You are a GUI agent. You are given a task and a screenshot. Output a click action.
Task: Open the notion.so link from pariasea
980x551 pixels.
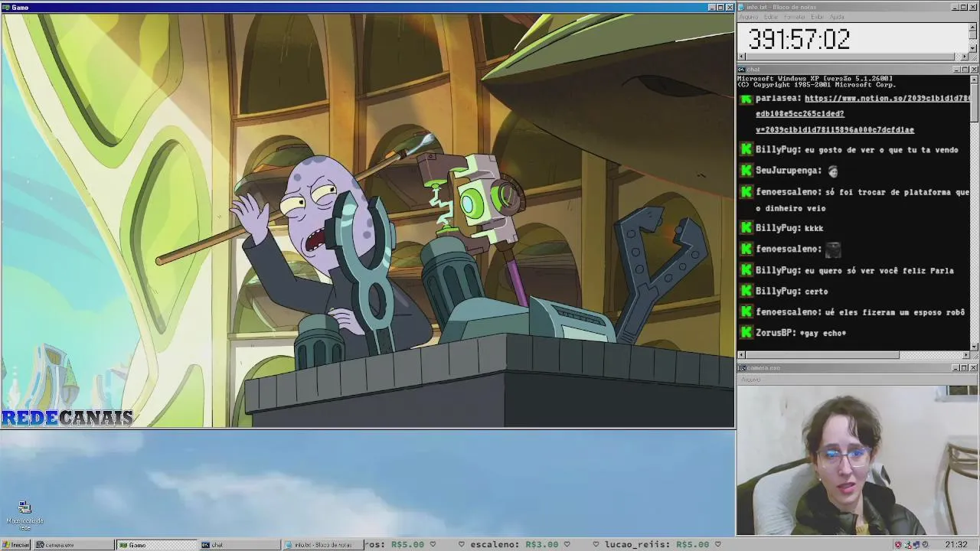[x=861, y=114]
